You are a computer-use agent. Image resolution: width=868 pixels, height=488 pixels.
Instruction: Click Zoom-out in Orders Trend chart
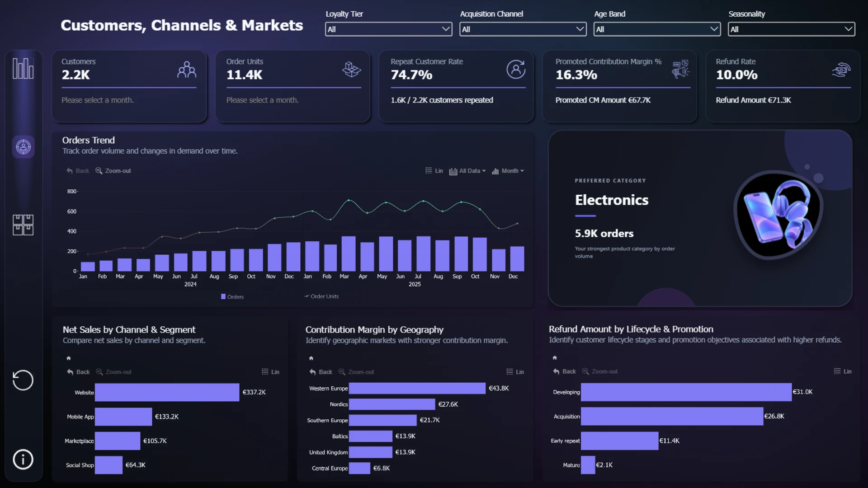[113, 171]
